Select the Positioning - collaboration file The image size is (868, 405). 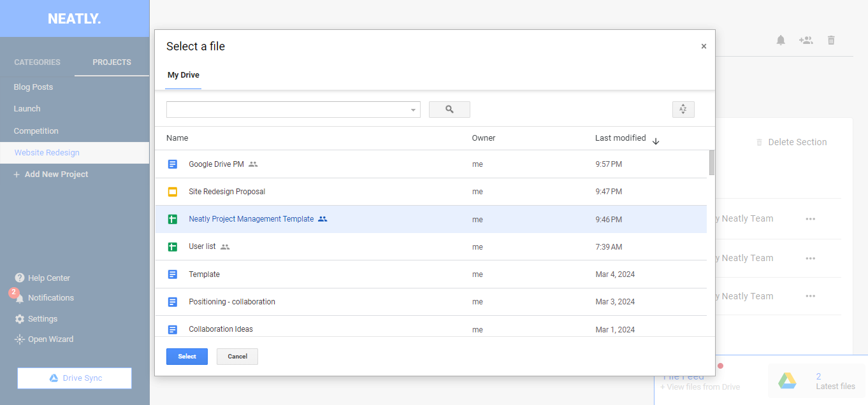(431, 302)
